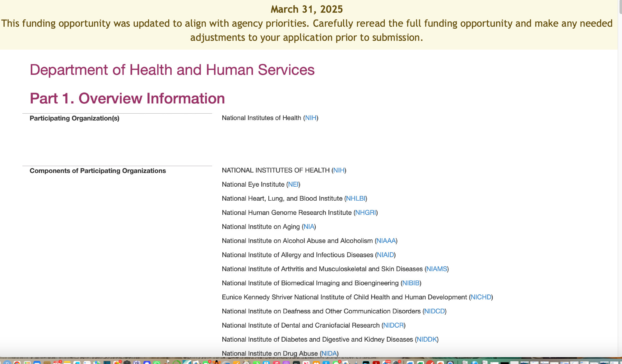Screen dimensions: 622x364
Task: Click the vertical scrollbar thumb at the page's right edge
Action: point(620,7)
